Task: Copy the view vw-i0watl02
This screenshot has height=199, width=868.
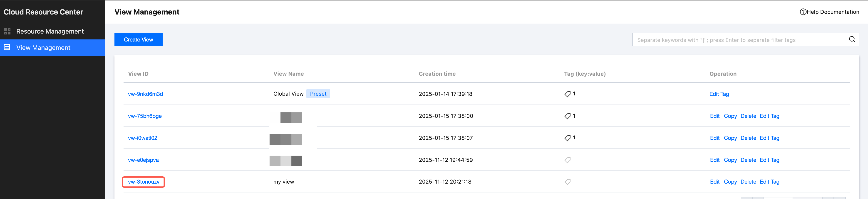Action: (x=730, y=138)
